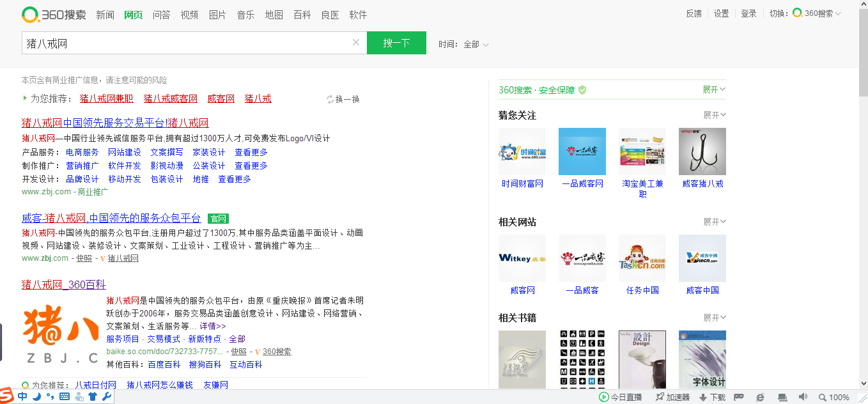This screenshot has width=868, height=404.
Task: Open the 电商服务 sublink
Action: point(82,152)
